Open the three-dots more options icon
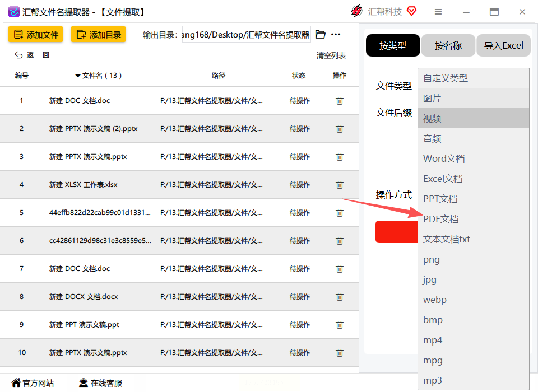Viewport: 538px width, 392px height. point(336,34)
